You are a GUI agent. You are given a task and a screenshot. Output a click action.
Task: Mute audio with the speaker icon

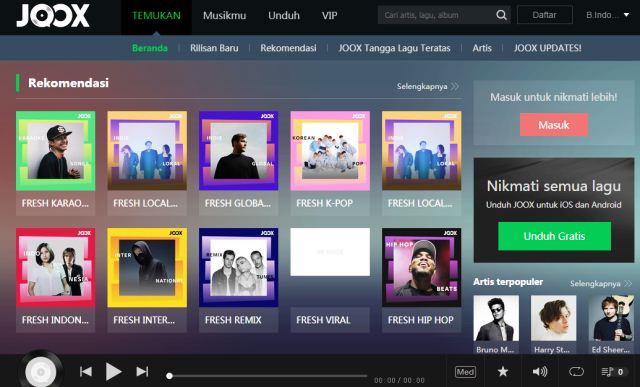tap(540, 371)
